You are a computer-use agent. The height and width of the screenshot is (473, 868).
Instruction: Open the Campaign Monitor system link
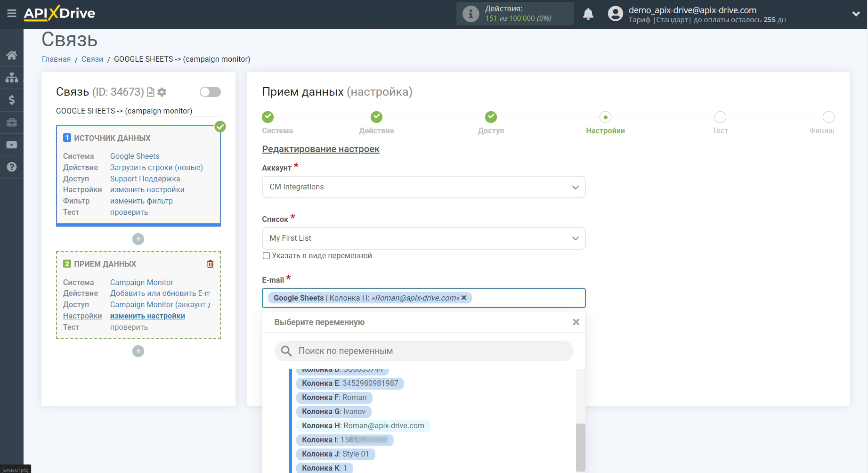[x=142, y=283]
